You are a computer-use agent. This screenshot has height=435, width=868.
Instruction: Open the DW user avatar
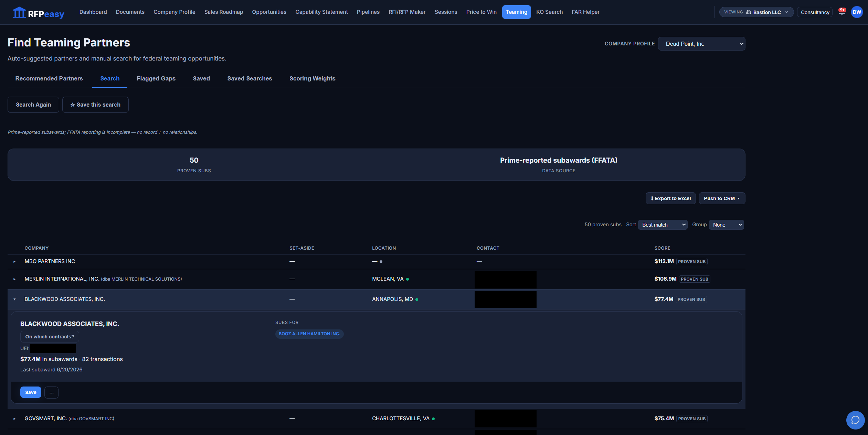pos(857,12)
